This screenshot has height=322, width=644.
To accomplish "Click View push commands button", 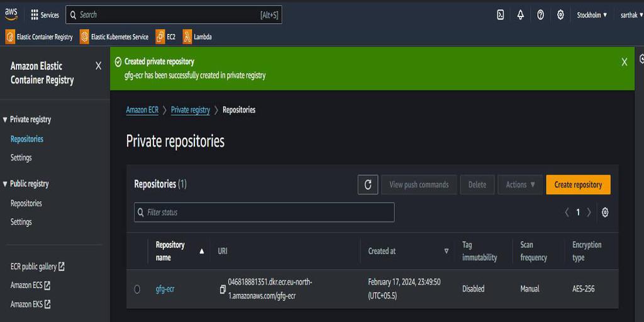I will click(419, 185).
